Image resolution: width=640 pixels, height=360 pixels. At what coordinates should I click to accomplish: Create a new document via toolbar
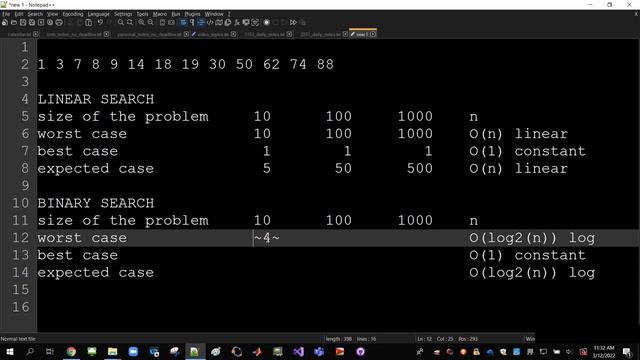(5, 23)
